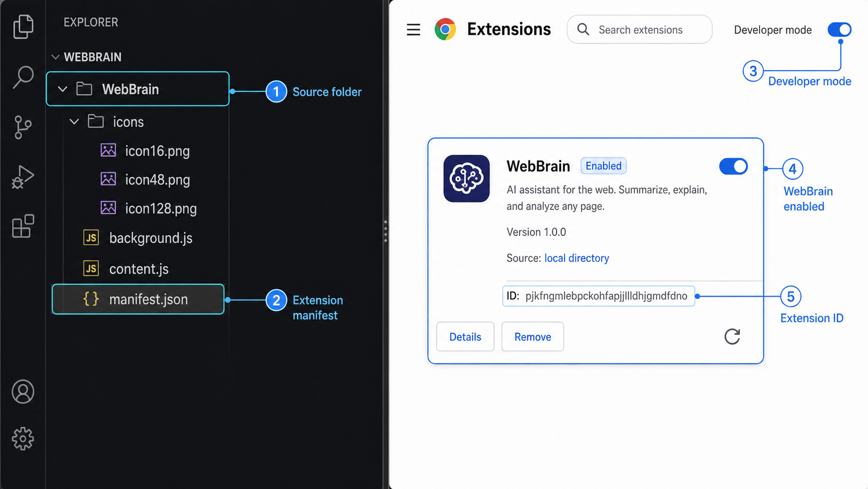Open the Source Control view
The height and width of the screenshot is (489, 868).
point(23,127)
